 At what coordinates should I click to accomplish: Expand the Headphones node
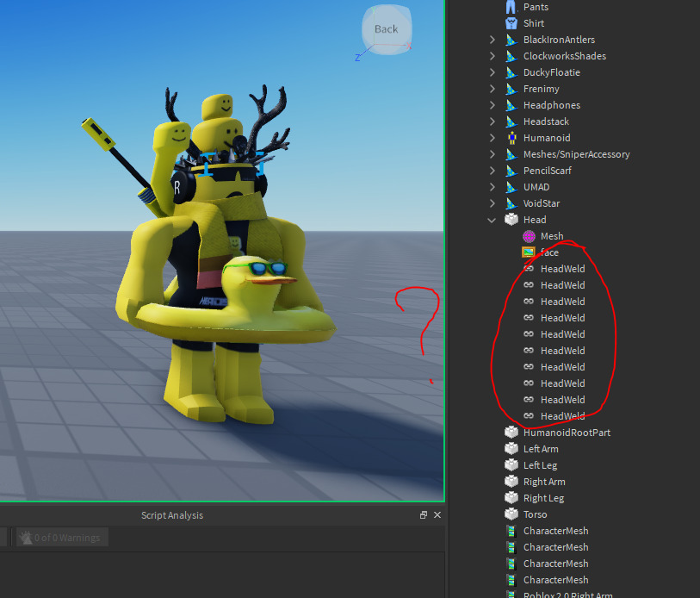point(492,105)
